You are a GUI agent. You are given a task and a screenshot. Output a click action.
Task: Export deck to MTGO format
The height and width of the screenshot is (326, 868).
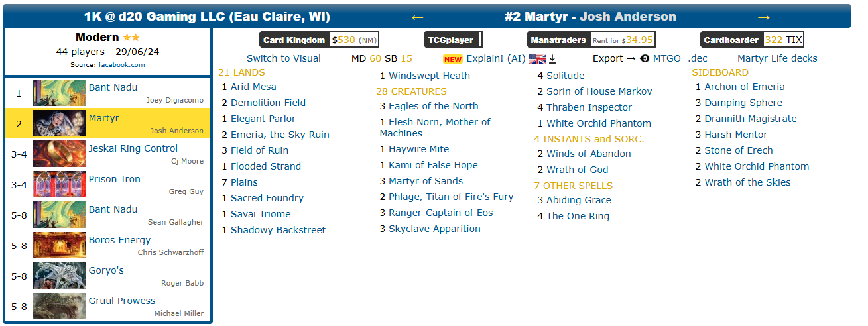(667, 58)
